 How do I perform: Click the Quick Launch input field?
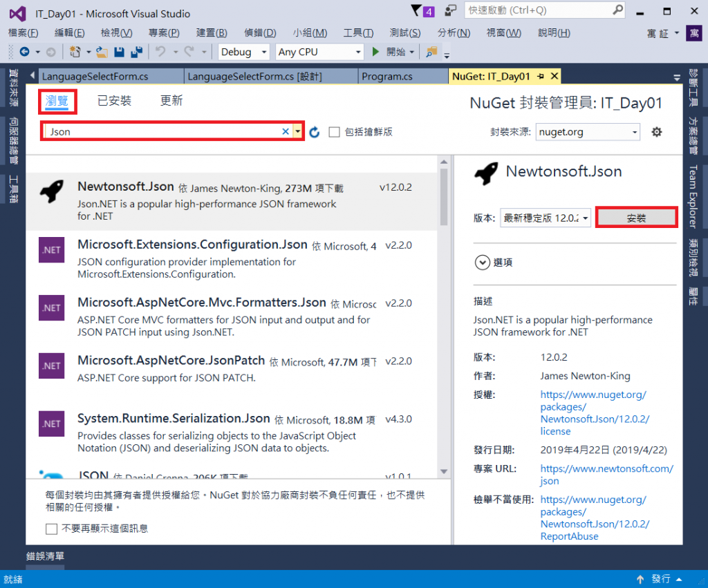[x=537, y=10]
